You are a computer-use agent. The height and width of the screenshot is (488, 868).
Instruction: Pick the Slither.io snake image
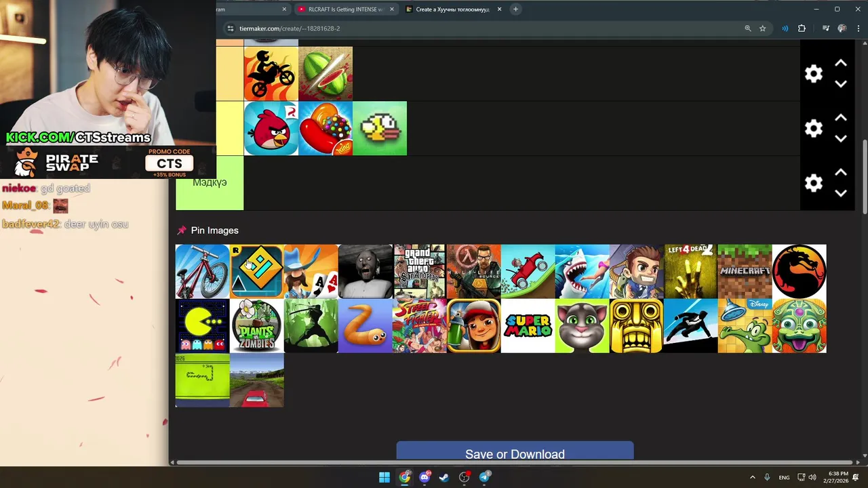click(x=365, y=326)
